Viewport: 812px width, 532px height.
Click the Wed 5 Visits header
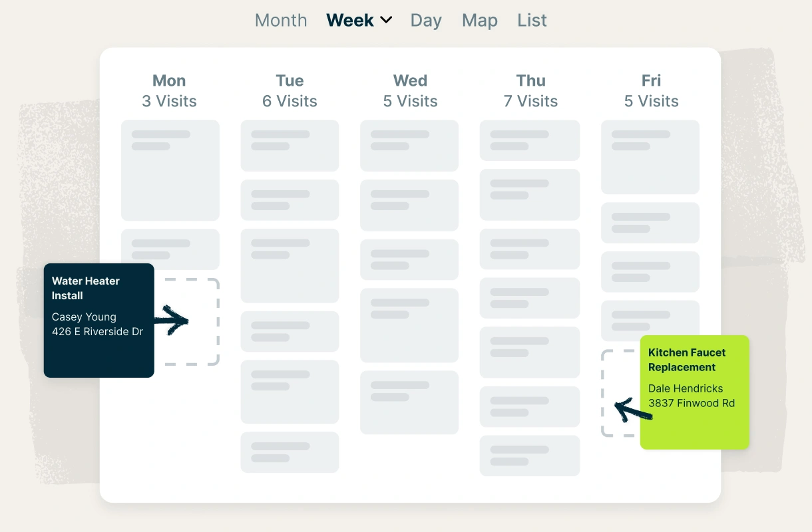[410, 91]
